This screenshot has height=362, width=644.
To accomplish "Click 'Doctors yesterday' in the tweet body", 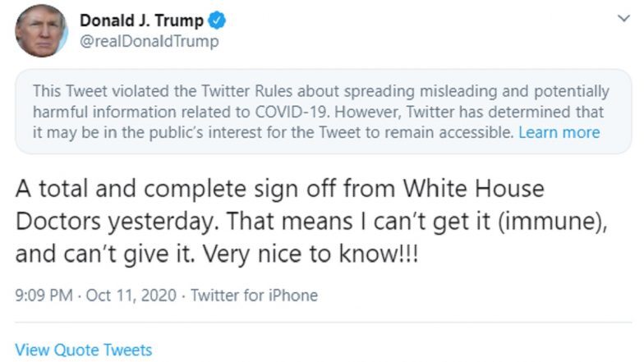I will (115, 222).
